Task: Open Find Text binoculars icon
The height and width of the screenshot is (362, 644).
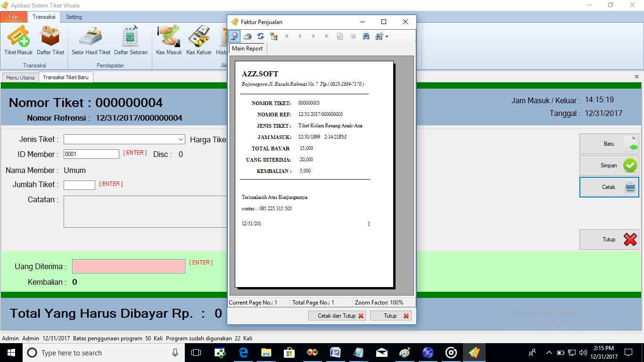Action: coord(366,36)
